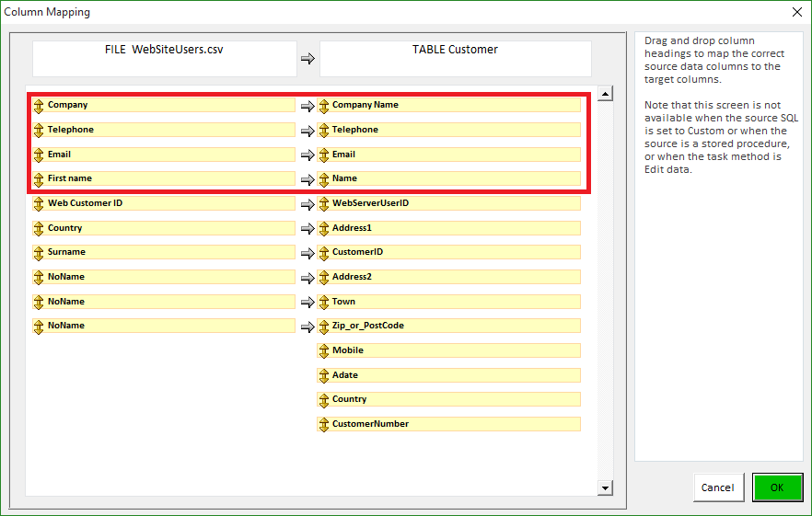Click the drag handle icon beside Surname
The width and height of the screenshot is (812, 516).
coord(39,253)
